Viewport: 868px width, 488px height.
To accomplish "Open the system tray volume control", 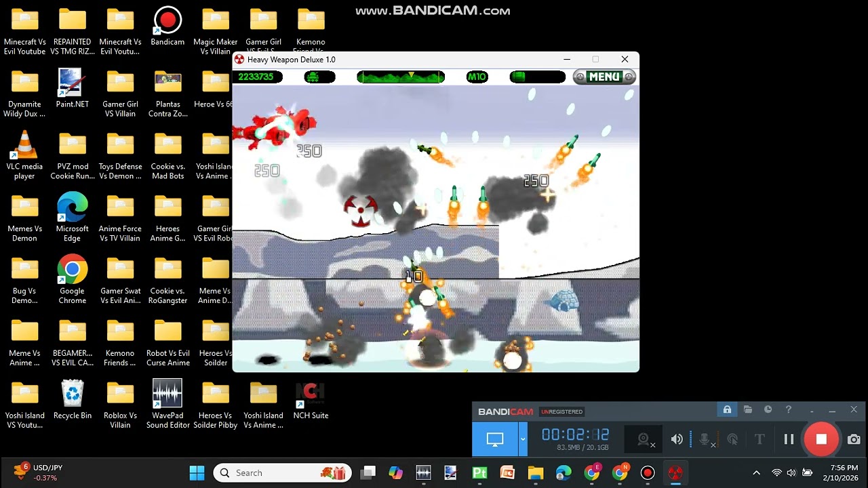I will tap(791, 473).
